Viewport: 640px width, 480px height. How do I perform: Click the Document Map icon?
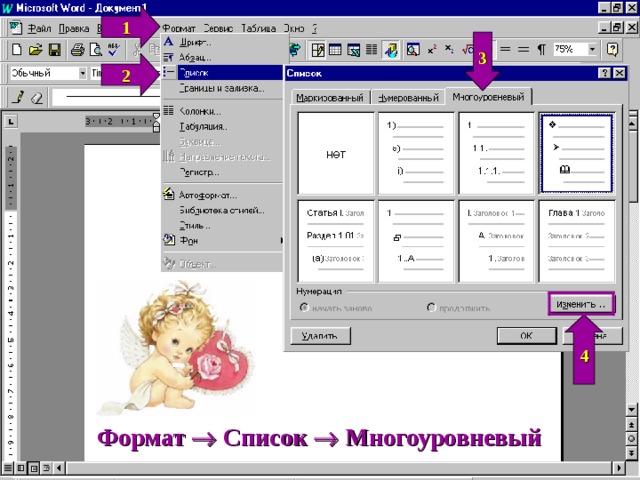point(413,50)
